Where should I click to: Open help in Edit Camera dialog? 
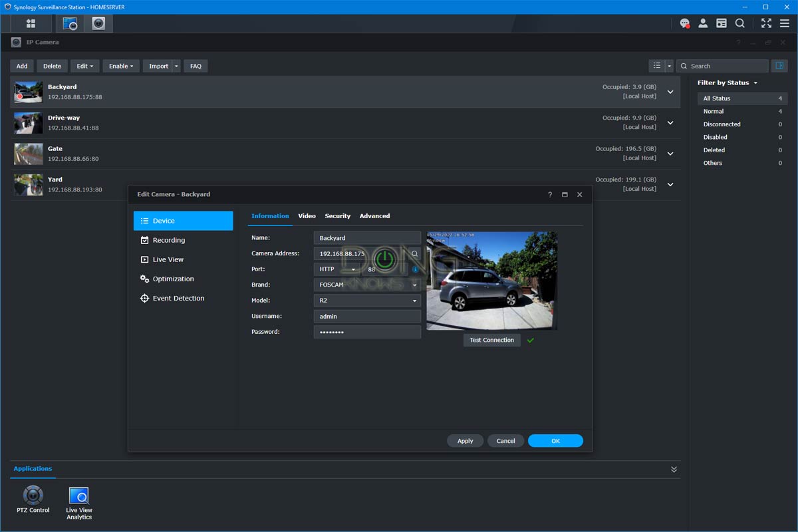(x=550, y=195)
